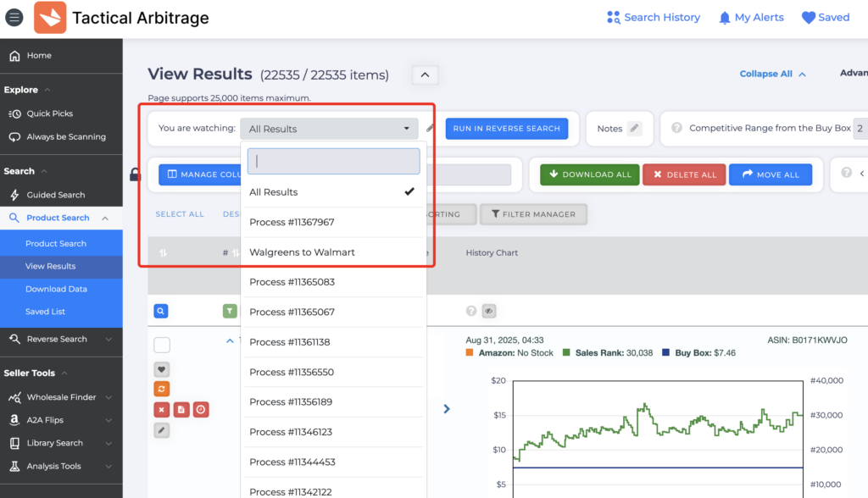Click the dropdown search input field

pos(333,161)
